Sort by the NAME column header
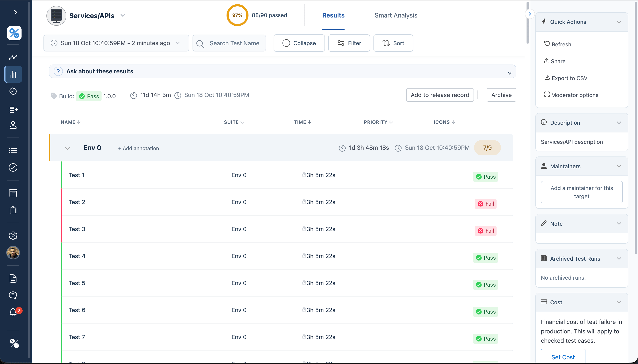The image size is (638, 364). click(71, 122)
